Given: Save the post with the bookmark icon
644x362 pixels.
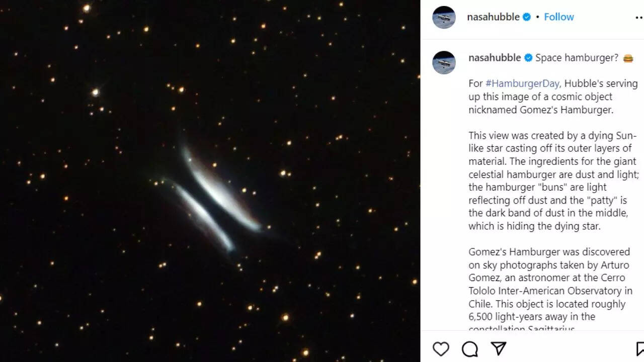Looking at the screenshot, I should click(640, 348).
